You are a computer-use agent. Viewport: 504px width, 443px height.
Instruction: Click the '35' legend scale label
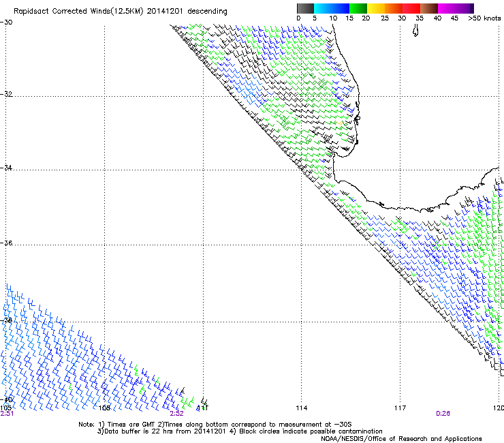click(x=420, y=18)
